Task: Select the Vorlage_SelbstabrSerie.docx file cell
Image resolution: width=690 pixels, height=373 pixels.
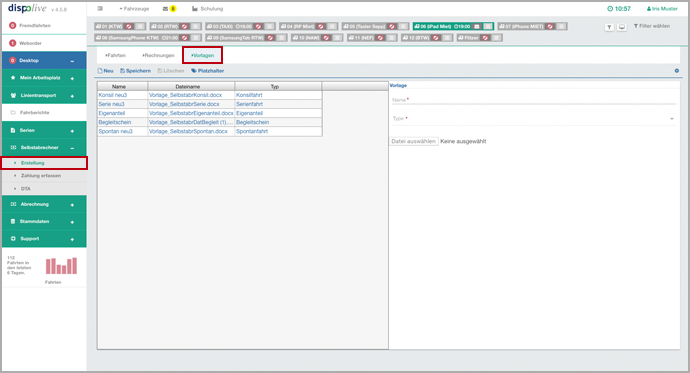Action: (x=191, y=104)
